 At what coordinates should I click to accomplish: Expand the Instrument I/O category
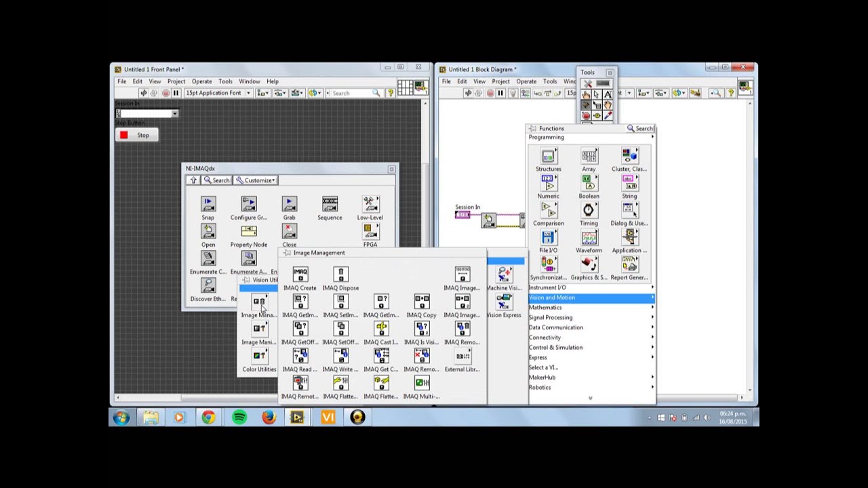(x=591, y=287)
